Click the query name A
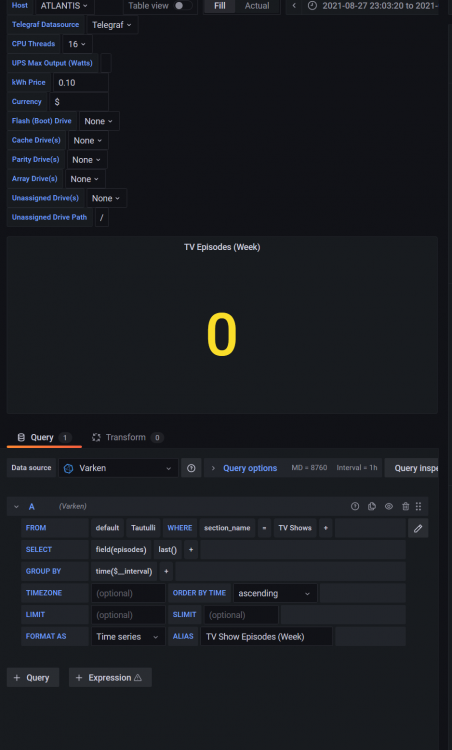The image size is (452, 750). tap(32, 506)
